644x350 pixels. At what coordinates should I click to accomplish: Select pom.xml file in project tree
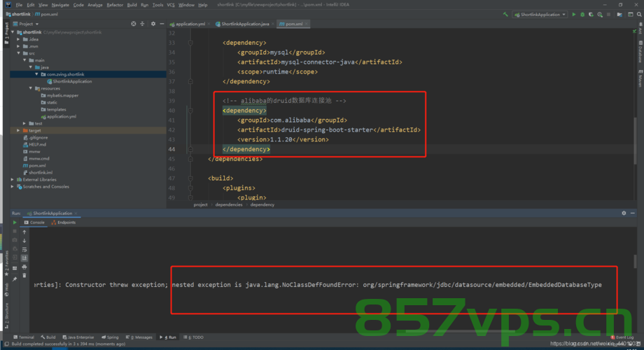[x=34, y=166]
